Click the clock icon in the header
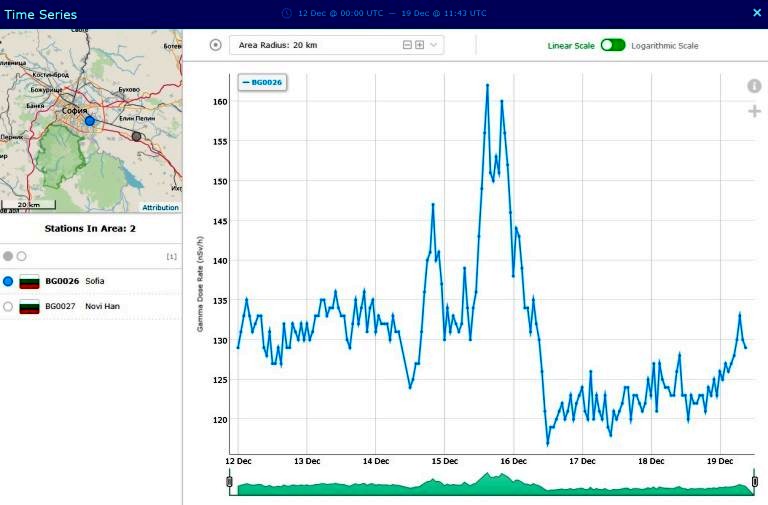This screenshot has height=505, width=768. tap(287, 13)
